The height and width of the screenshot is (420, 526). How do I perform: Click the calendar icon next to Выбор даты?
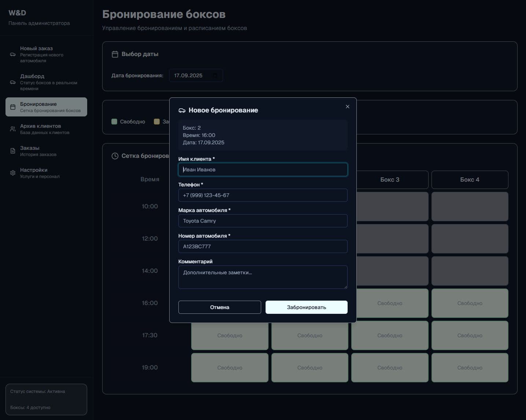pos(115,54)
